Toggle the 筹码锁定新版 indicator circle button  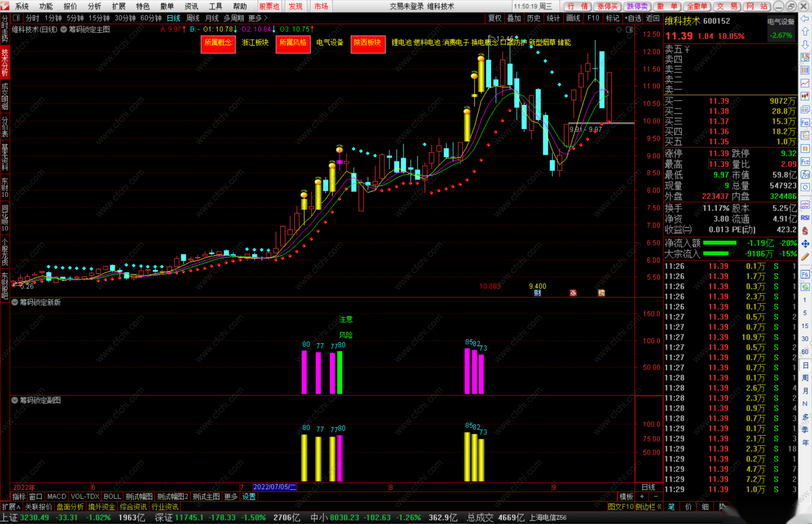point(15,302)
